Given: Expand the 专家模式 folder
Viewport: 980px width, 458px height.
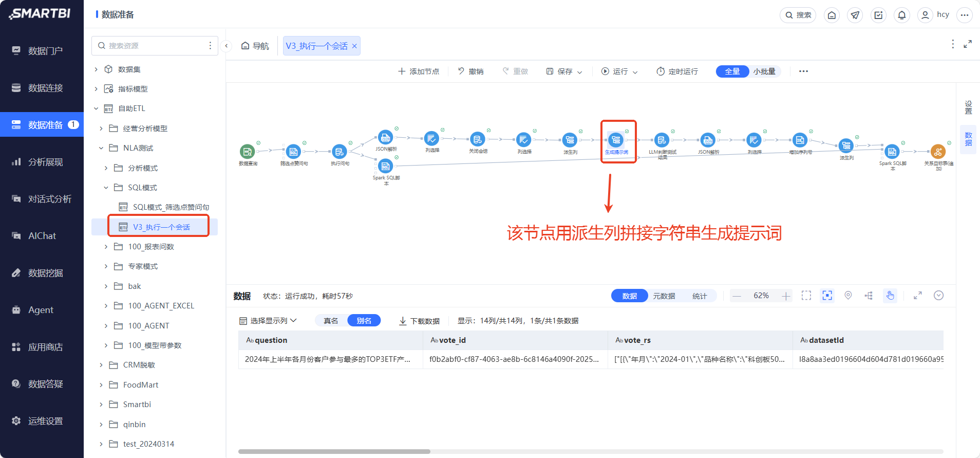Looking at the screenshot, I should [106, 266].
